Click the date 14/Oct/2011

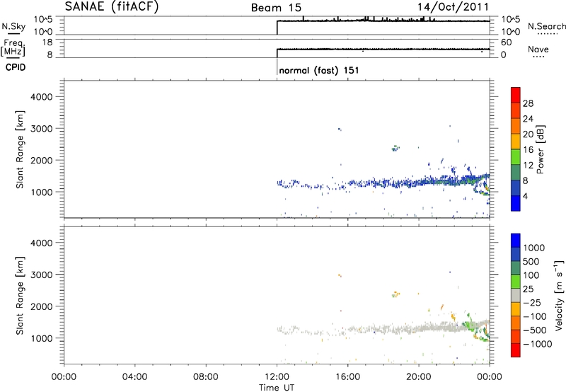(454, 7)
